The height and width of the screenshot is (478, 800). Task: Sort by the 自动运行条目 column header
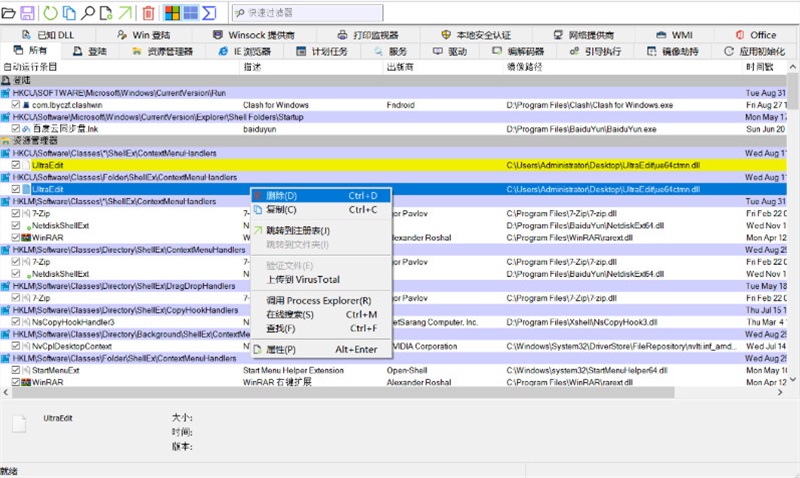click(120, 67)
